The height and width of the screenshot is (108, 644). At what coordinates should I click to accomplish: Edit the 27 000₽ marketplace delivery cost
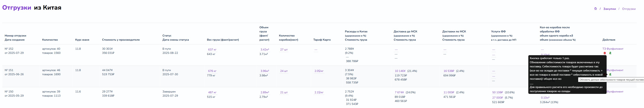[498, 98]
